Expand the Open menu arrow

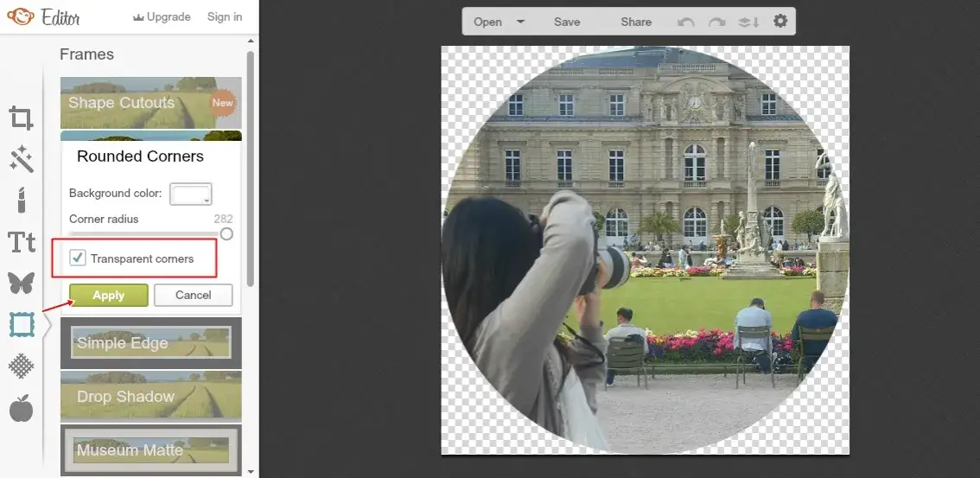tap(520, 22)
